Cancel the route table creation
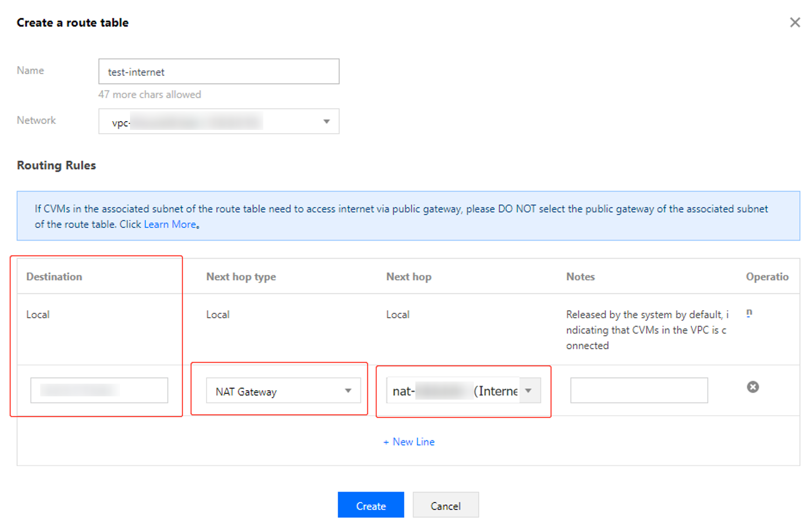The height and width of the screenshot is (529, 812). coord(445,505)
